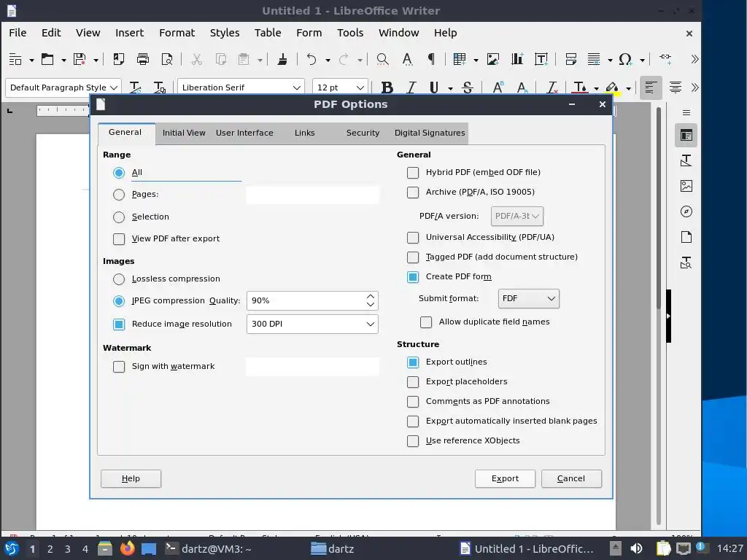Toggle formatting marks pilcrow icon

[x=431, y=59]
